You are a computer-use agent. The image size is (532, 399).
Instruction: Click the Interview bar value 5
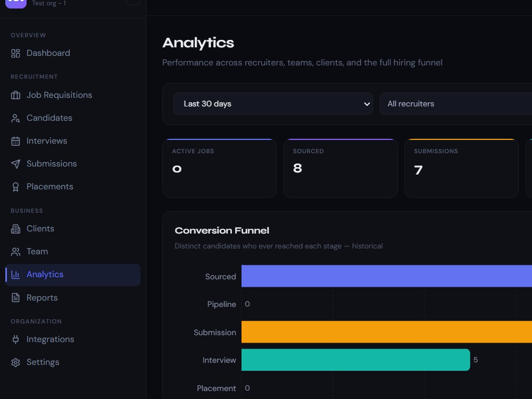[476, 360]
